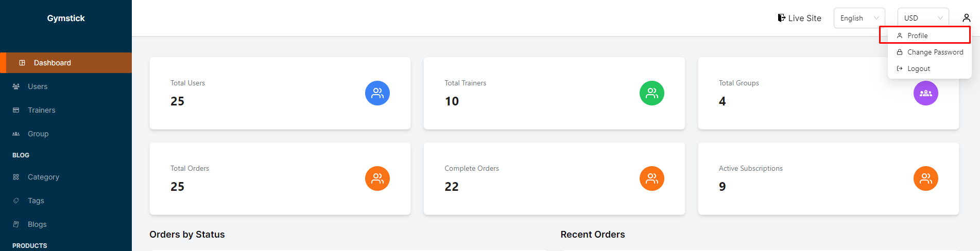The width and height of the screenshot is (980, 251).
Task: Open the Live Site link
Action: (804, 18)
